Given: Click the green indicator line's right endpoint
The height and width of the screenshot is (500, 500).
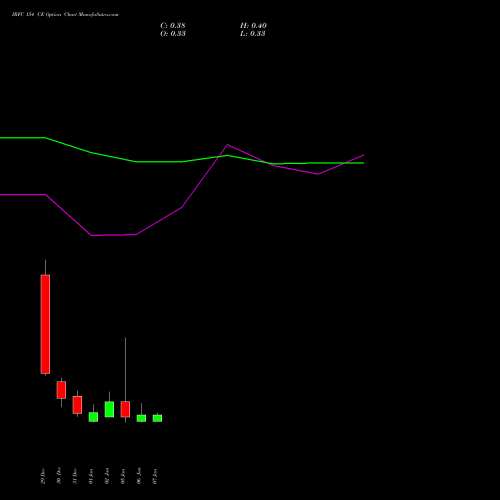Looking at the screenshot, I should point(363,163).
